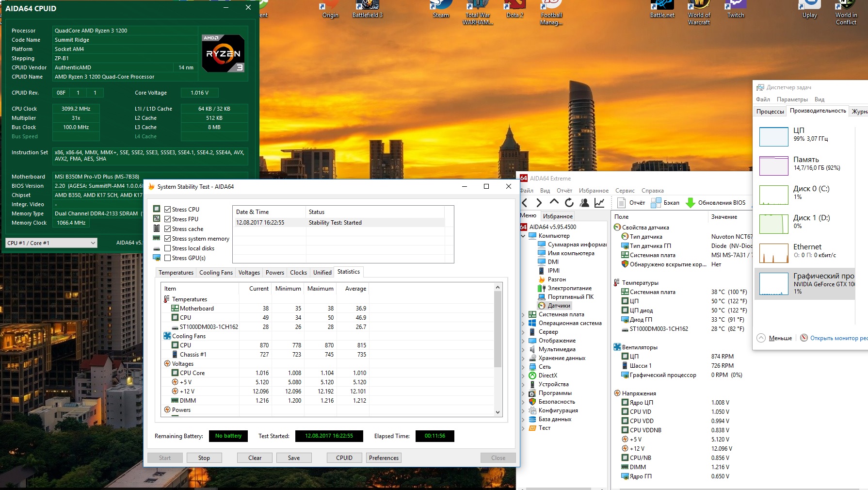Expand the Хранение данных tree node
Screen dimensions: 868x490
(523, 358)
